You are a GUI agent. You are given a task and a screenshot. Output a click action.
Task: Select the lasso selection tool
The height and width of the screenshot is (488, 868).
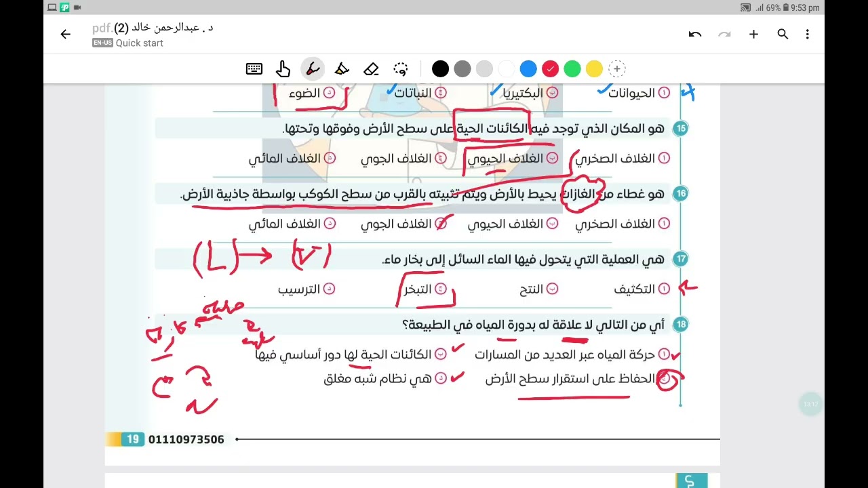pos(401,68)
